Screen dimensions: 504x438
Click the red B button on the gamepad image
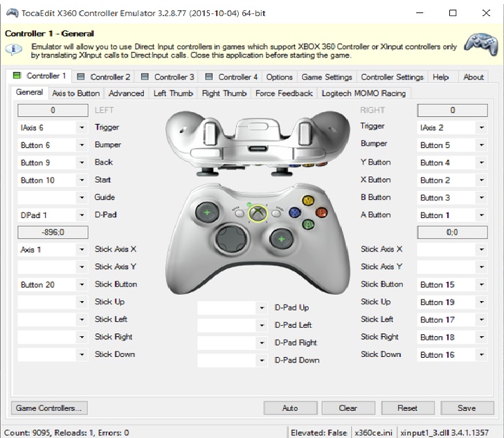coord(321,212)
